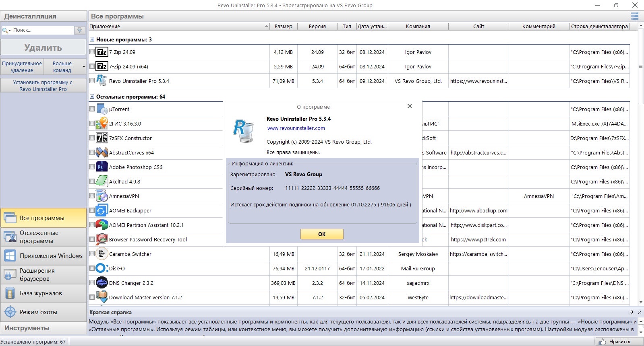
Task: Click Установить программу с Revo Uninstaller Pro
Action: (43, 85)
